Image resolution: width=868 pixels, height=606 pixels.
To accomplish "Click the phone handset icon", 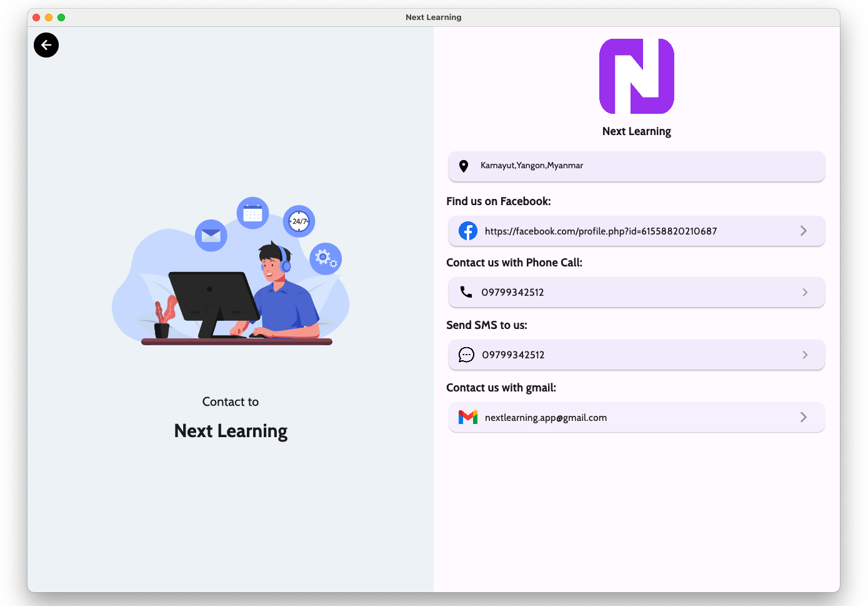I will click(466, 292).
